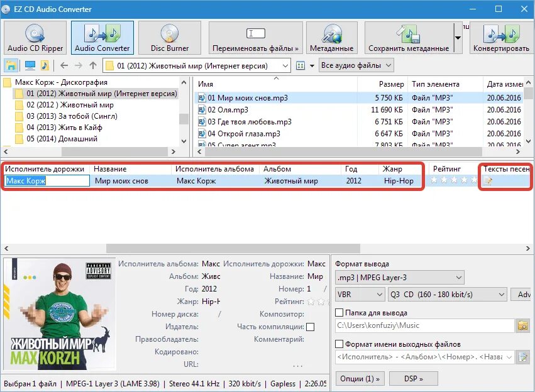Open the view mode dropdown arrow

click(x=312, y=66)
